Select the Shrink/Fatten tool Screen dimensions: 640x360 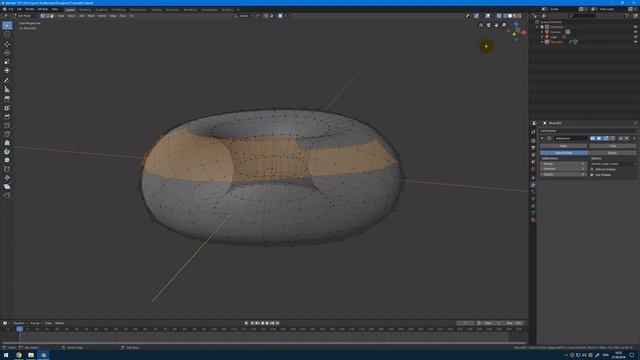point(7,178)
